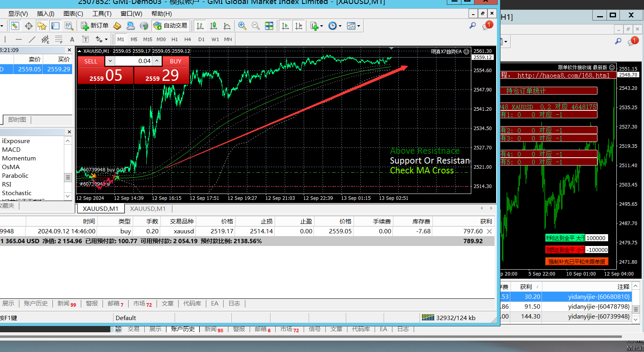The height and width of the screenshot is (352, 644).
Task: Zoom in on the chart
Action: tap(242, 26)
